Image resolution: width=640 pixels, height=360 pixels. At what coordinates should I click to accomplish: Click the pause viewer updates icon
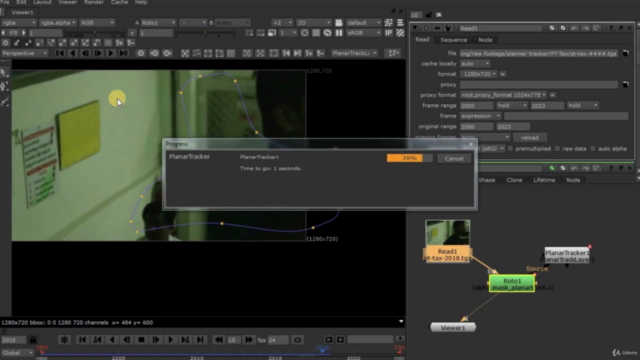[x=339, y=33]
